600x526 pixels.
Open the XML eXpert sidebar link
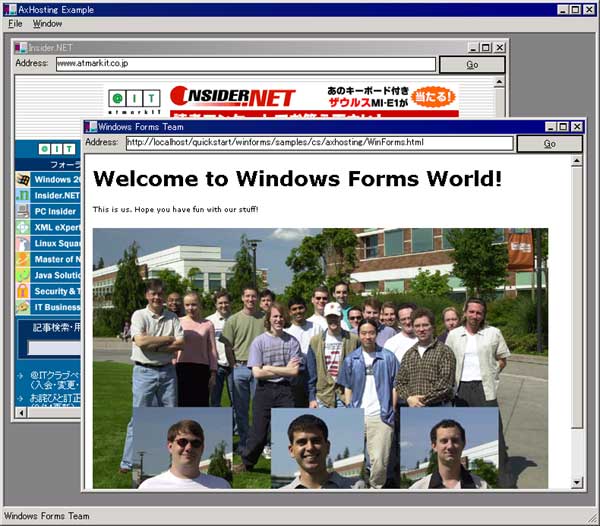click(57, 227)
